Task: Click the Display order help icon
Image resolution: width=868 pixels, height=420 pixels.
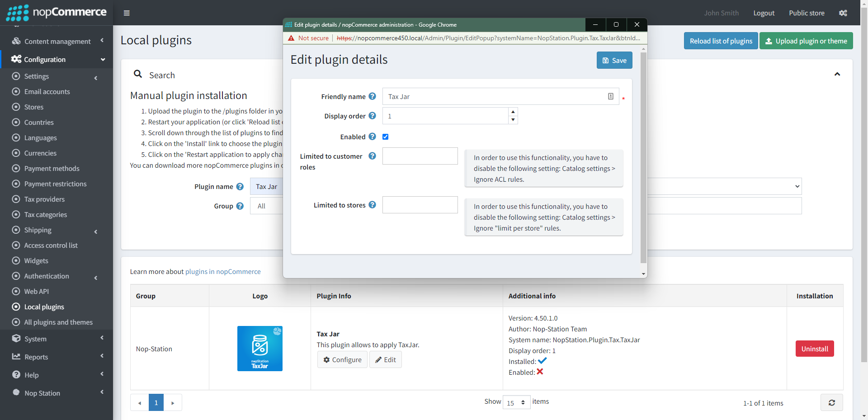Action: tap(372, 116)
